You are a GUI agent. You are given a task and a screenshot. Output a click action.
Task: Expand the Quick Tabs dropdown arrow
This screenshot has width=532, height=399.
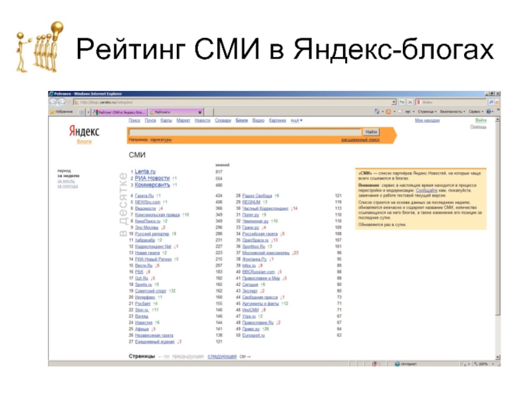pyautogui.click(x=88, y=112)
